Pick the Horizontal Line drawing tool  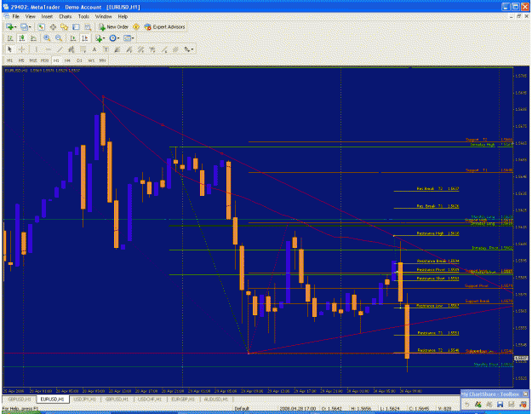click(48, 49)
